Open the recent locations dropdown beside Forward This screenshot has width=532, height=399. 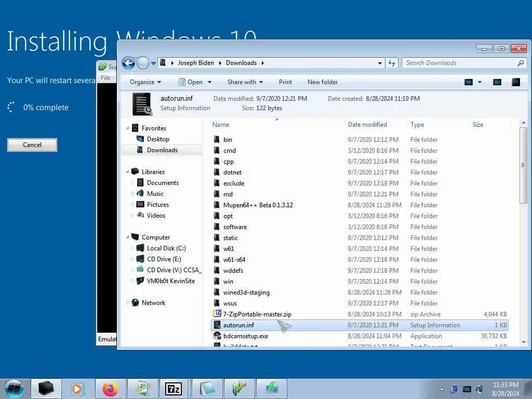click(153, 63)
